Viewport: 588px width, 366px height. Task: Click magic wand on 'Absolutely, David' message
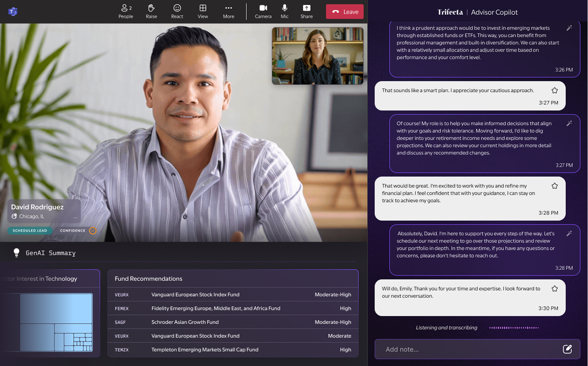point(569,233)
